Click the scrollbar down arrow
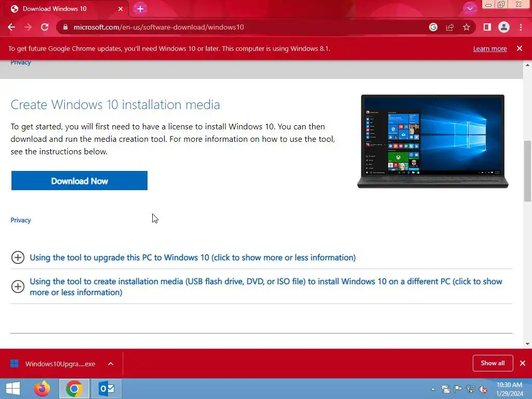Screen dimensions: 532x399 coord(527,344)
